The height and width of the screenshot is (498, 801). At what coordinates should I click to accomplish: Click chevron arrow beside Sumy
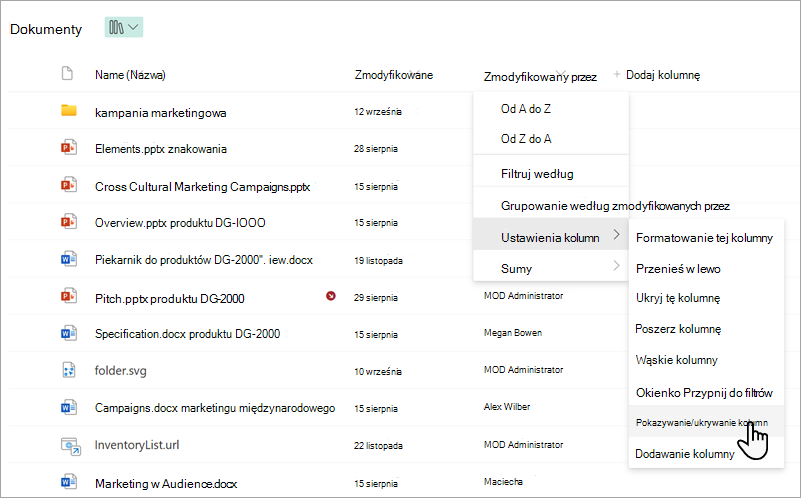point(617,266)
